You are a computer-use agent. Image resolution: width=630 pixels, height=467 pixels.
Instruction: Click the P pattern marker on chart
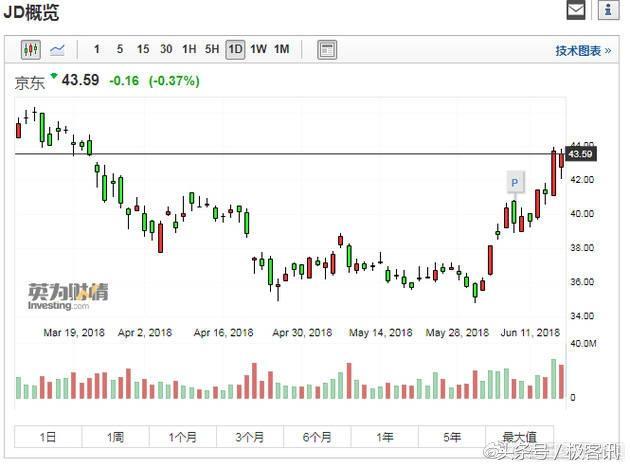515,183
